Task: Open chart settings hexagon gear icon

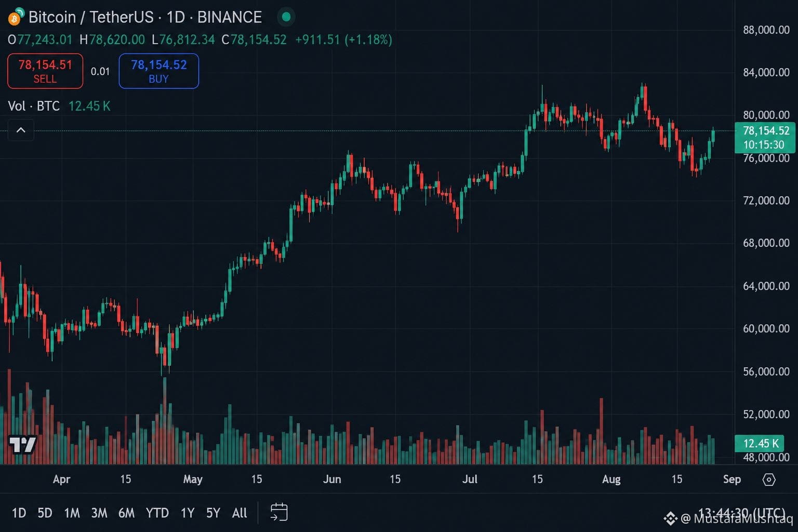Action: [x=769, y=479]
